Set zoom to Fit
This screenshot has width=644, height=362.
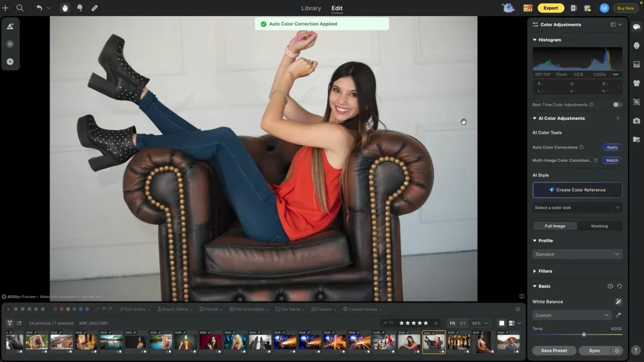click(452, 323)
